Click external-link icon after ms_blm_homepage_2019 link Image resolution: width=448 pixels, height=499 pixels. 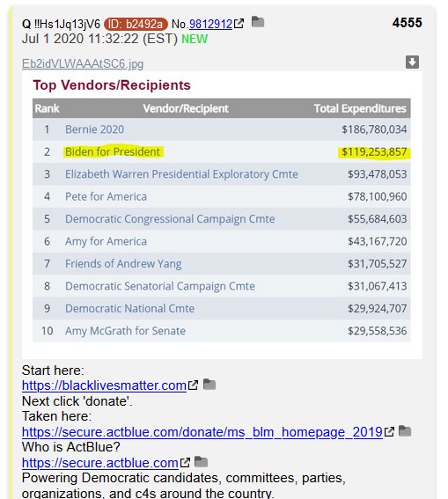pyautogui.click(x=389, y=432)
